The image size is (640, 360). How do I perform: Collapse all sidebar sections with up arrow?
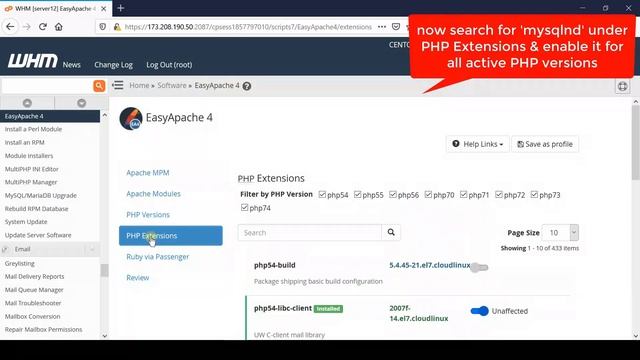point(27,103)
